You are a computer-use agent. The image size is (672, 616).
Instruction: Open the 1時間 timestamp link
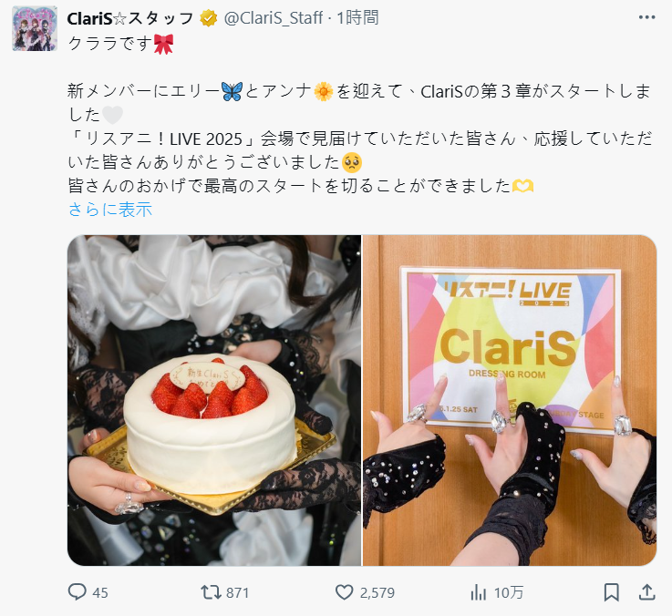(x=357, y=18)
